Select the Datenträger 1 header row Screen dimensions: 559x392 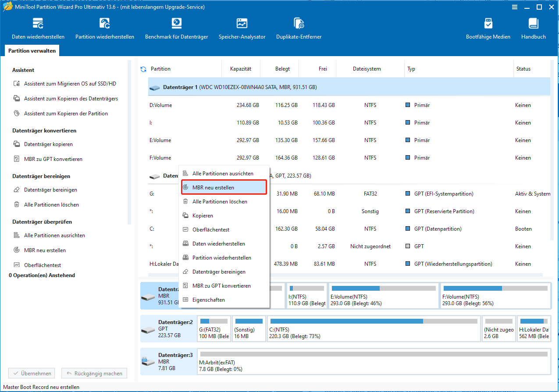(x=349, y=87)
